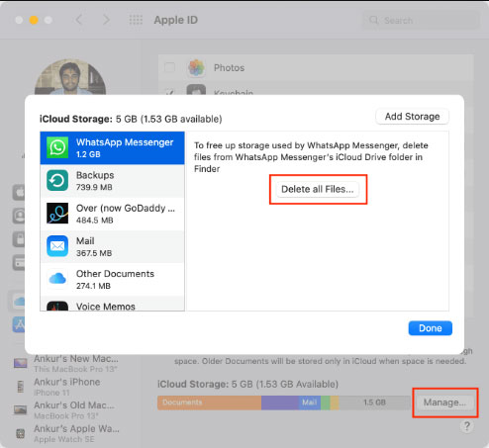489x448 pixels.
Task: Click the orange Documents storage bar segment
Action: coord(209,403)
